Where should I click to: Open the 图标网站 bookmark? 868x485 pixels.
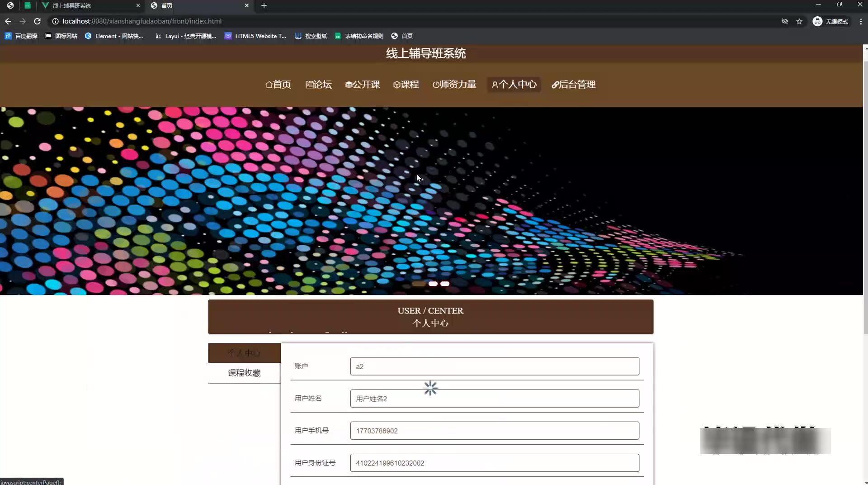61,36
